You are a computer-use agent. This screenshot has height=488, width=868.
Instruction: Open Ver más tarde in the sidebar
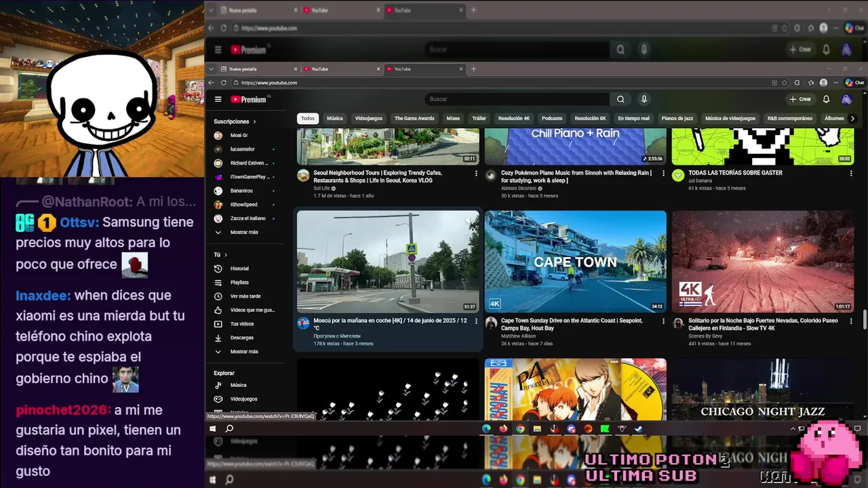pos(243,296)
